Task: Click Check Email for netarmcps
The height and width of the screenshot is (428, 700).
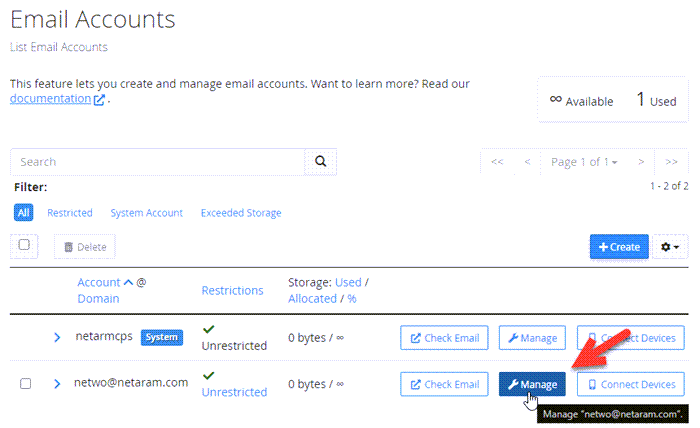Action: pyautogui.click(x=443, y=338)
